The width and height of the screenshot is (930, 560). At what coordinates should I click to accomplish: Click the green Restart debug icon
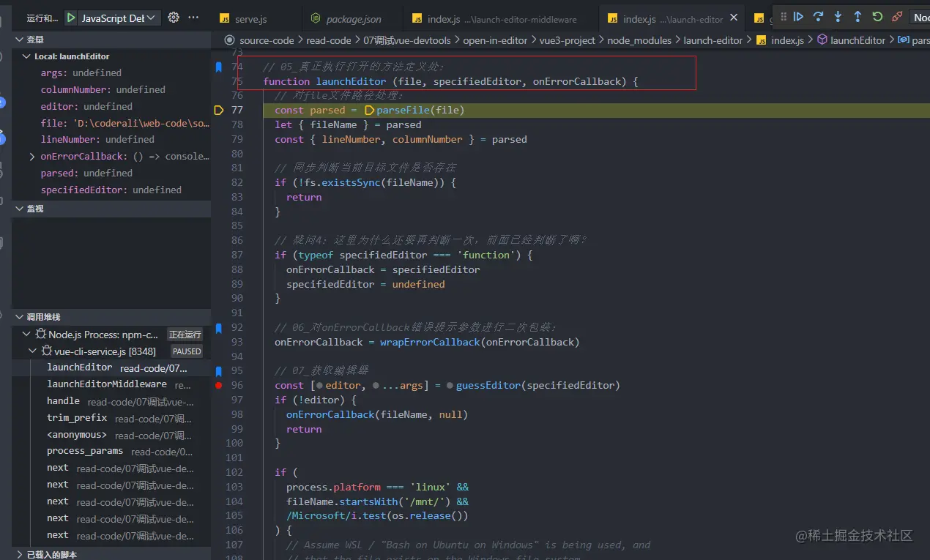pos(877,17)
